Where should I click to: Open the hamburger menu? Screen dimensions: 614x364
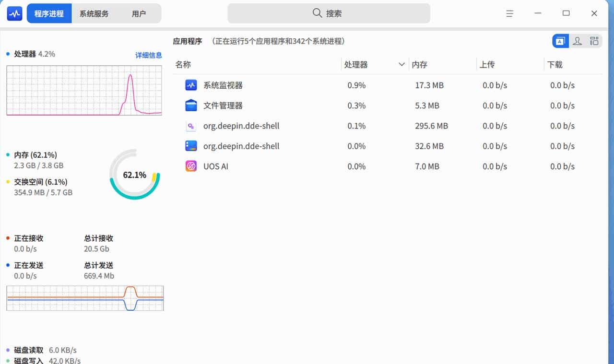[509, 13]
